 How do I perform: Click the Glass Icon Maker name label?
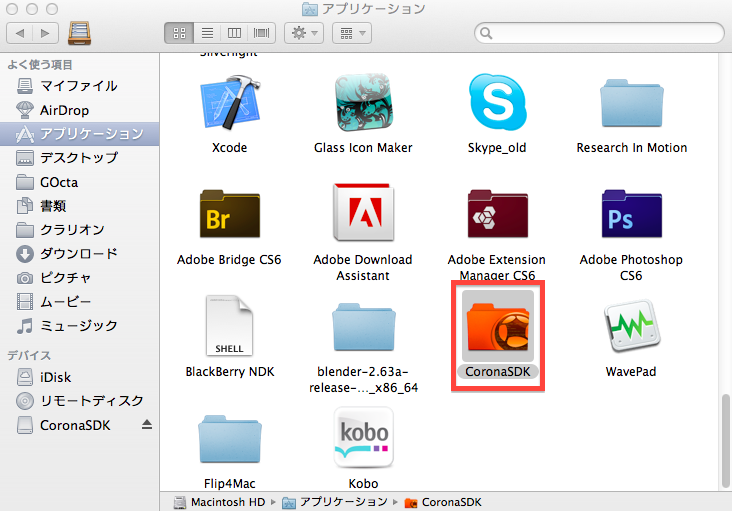click(363, 148)
